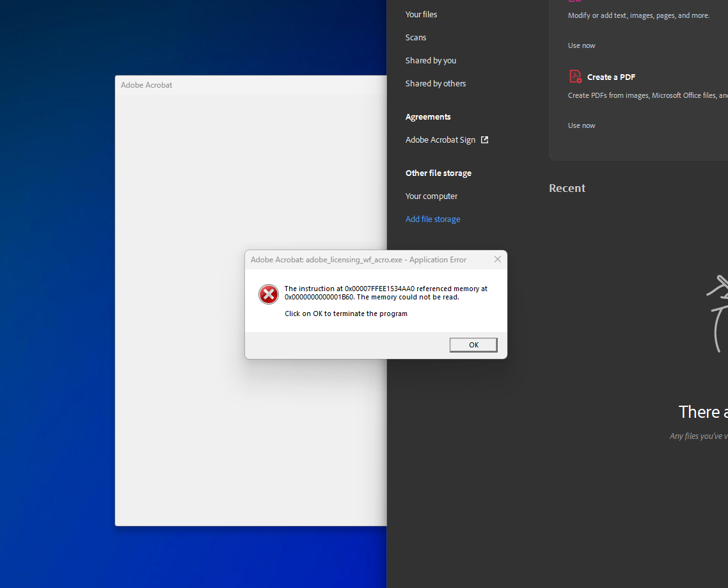Click Use now under Create a PDF

click(x=581, y=125)
